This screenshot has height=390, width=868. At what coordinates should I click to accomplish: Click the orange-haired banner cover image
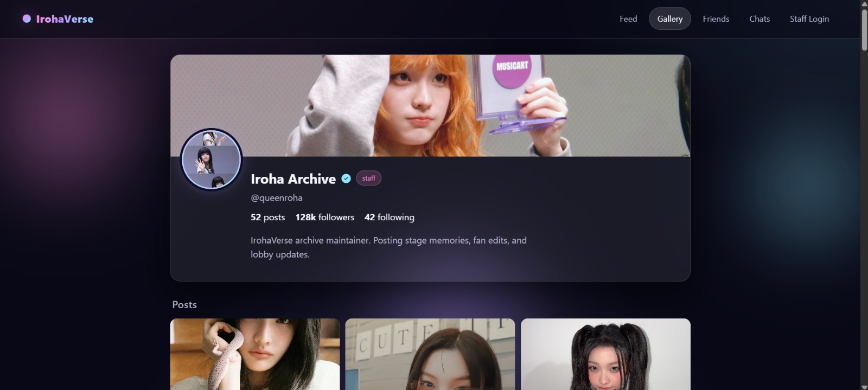point(430,105)
